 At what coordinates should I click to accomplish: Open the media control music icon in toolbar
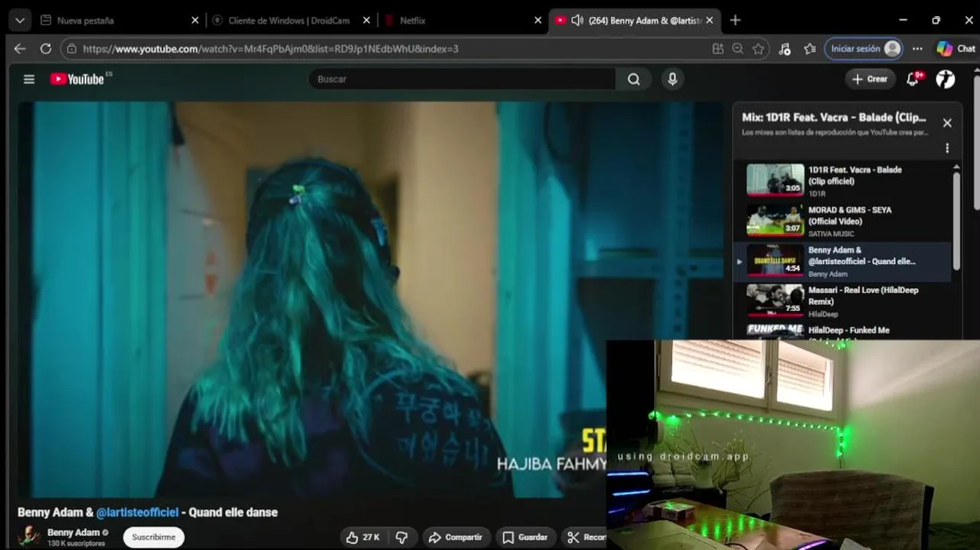785,48
